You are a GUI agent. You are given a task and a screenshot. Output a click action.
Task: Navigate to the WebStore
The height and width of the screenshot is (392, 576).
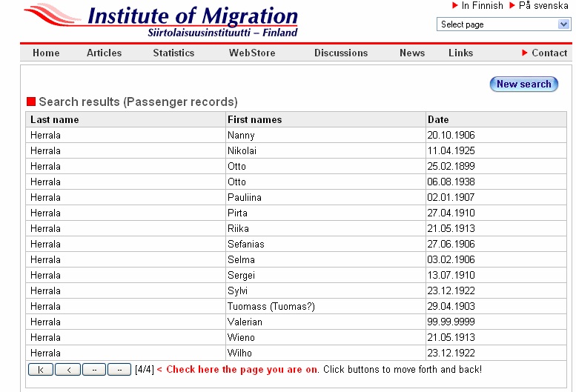(x=252, y=53)
